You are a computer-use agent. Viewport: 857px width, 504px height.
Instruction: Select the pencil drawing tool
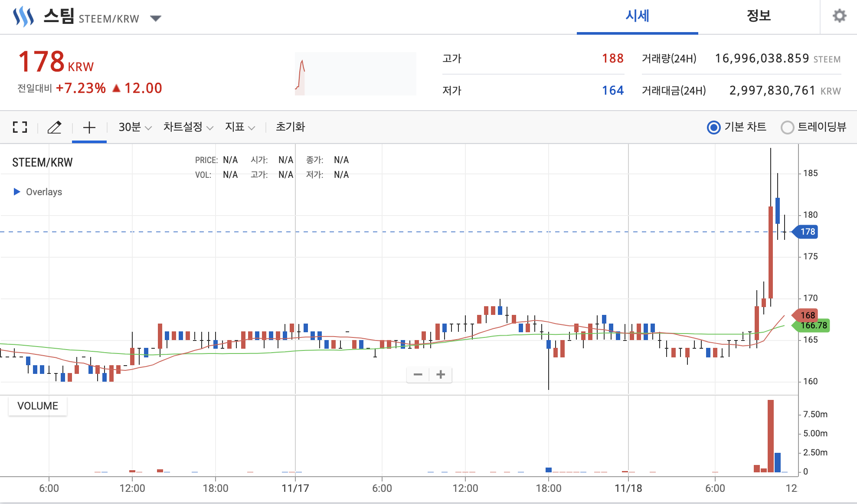54,127
